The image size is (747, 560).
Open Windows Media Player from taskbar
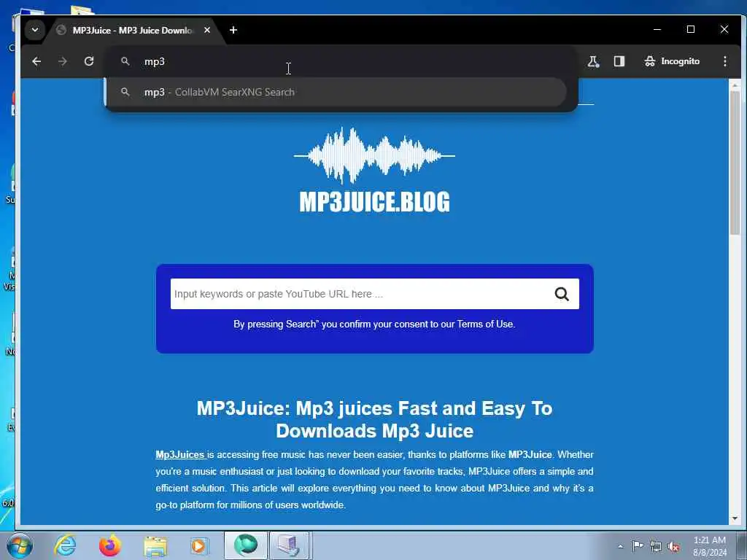click(199, 545)
